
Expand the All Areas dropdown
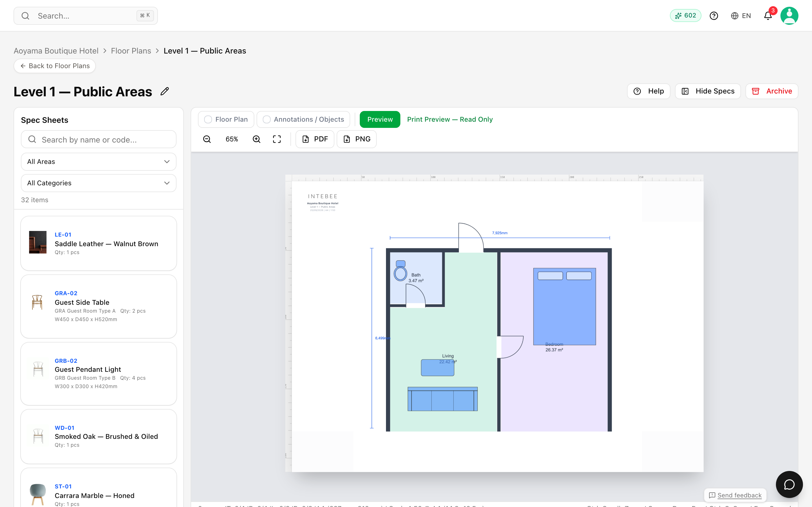[x=99, y=162]
